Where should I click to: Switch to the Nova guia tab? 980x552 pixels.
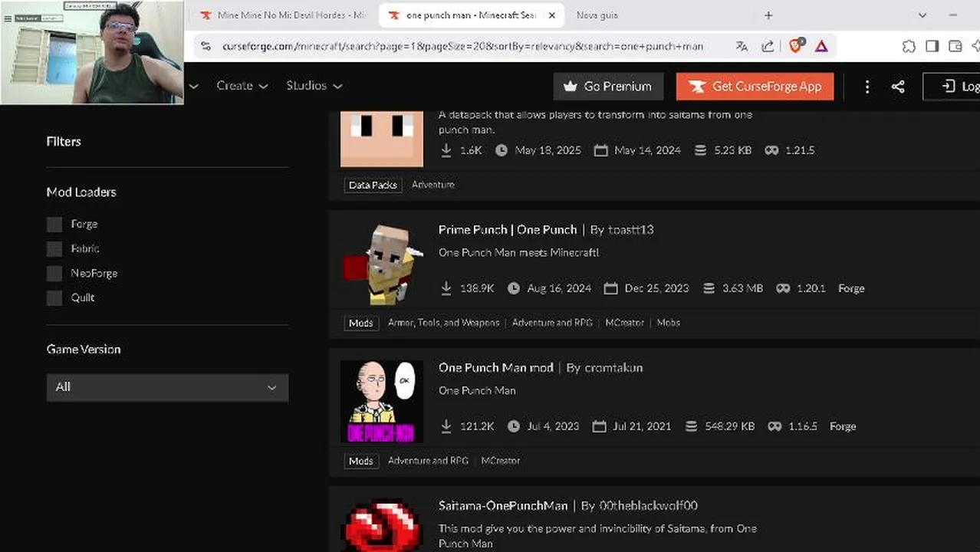597,15
